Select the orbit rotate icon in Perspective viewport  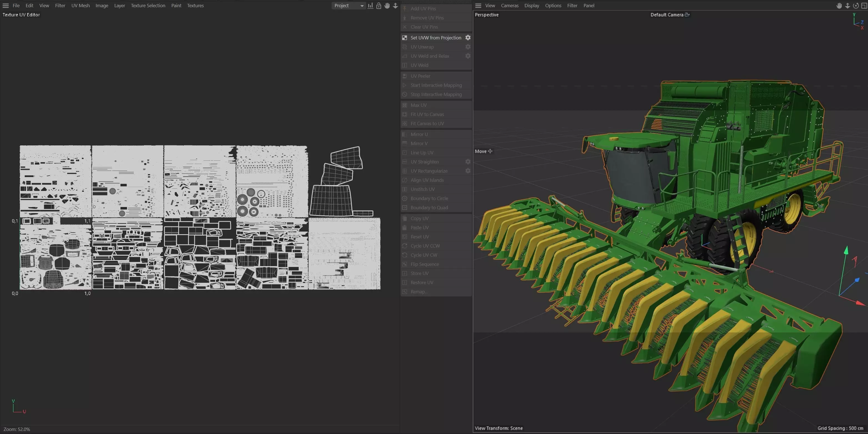tap(856, 5)
